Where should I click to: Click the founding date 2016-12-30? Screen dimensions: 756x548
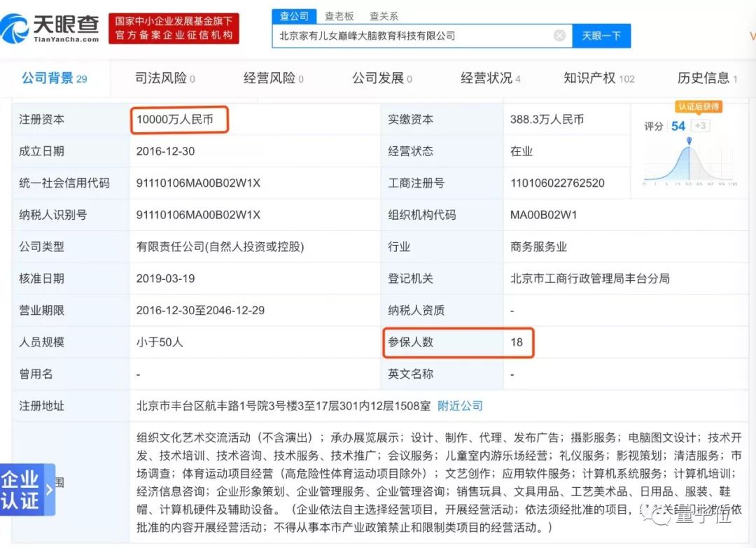[165, 151]
